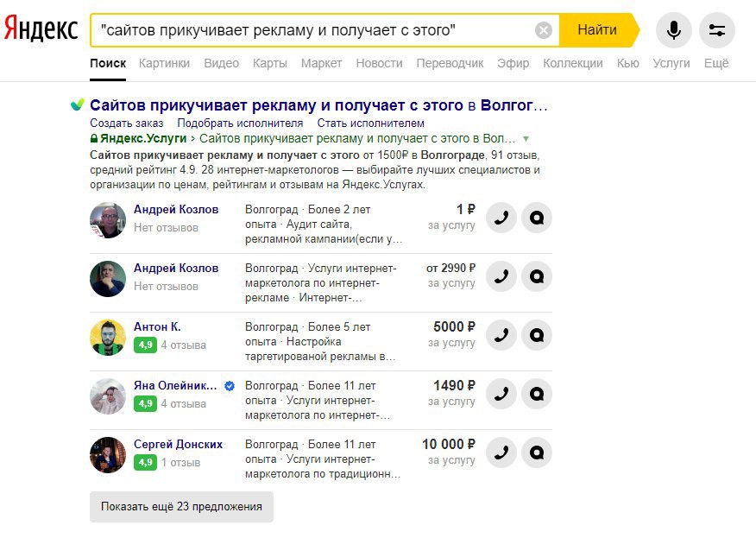756x538 pixels.
Task: Open chat with Яна Олейник
Action: [537, 394]
